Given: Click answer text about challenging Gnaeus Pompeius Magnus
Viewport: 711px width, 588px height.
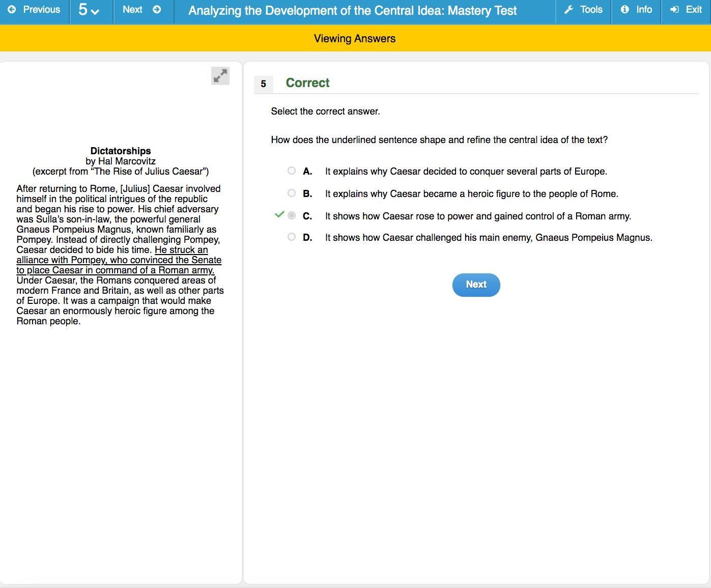Looking at the screenshot, I should (489, 238).
